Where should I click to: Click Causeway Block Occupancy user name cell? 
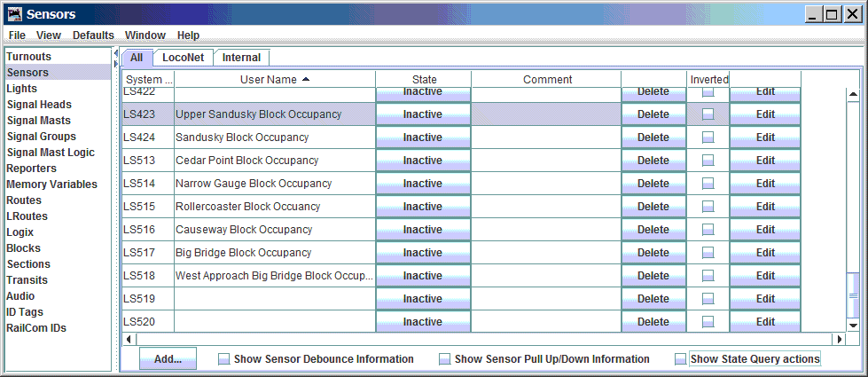pos(275,230)
